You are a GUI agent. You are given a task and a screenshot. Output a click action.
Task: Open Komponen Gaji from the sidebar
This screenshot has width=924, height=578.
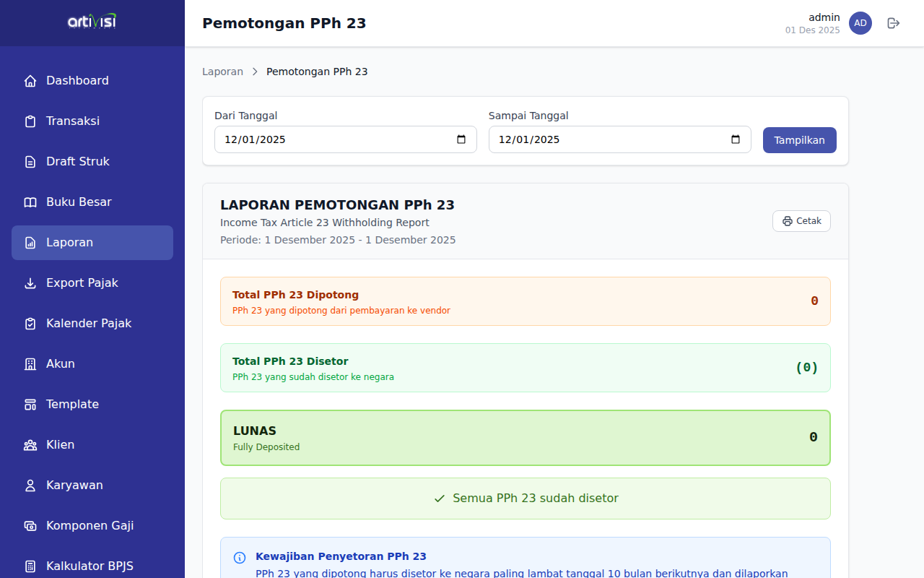90,526
